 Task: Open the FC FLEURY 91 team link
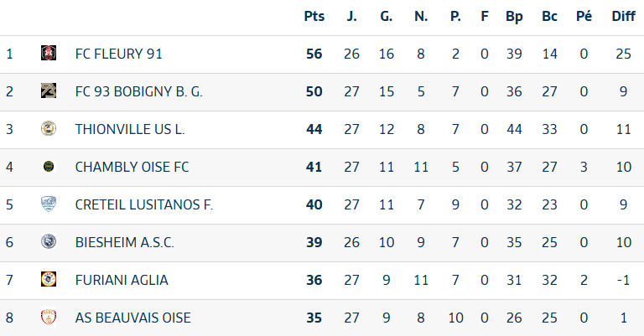(118, 54)
